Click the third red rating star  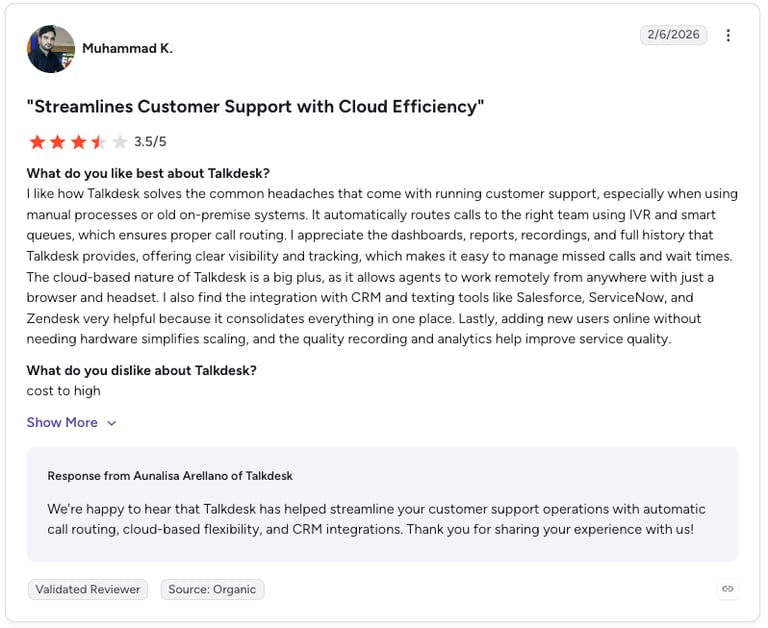78,142
